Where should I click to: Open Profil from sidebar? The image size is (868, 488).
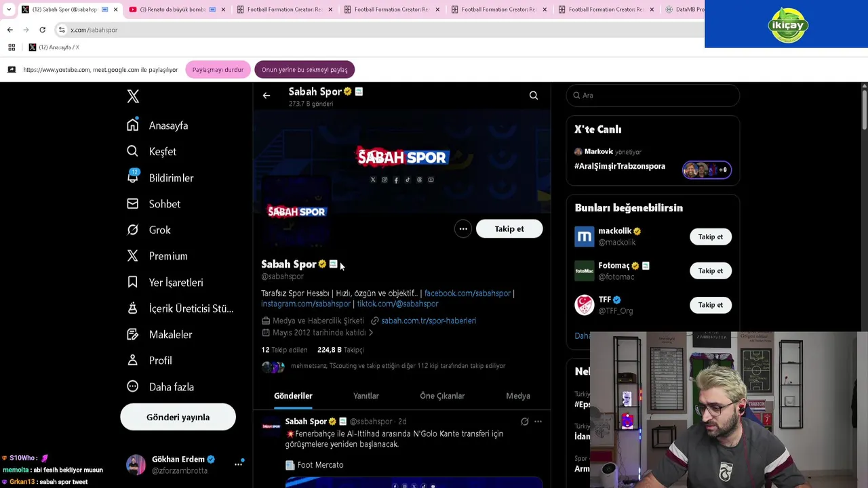pyautogui.click(x=149, y=361)
